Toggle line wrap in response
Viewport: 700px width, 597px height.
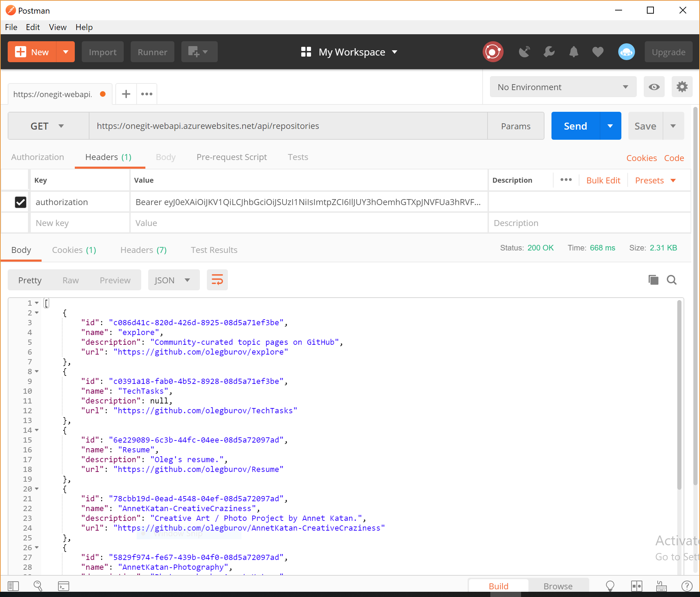217,280
